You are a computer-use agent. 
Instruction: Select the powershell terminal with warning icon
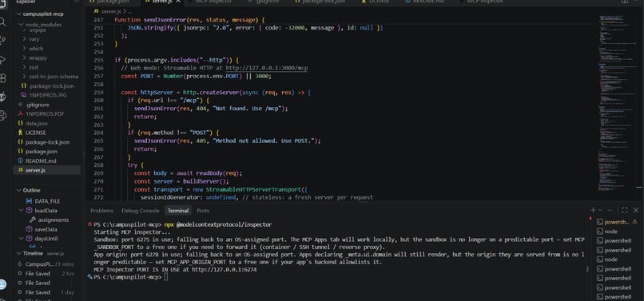pyautogui.click(x=617, y=222)
